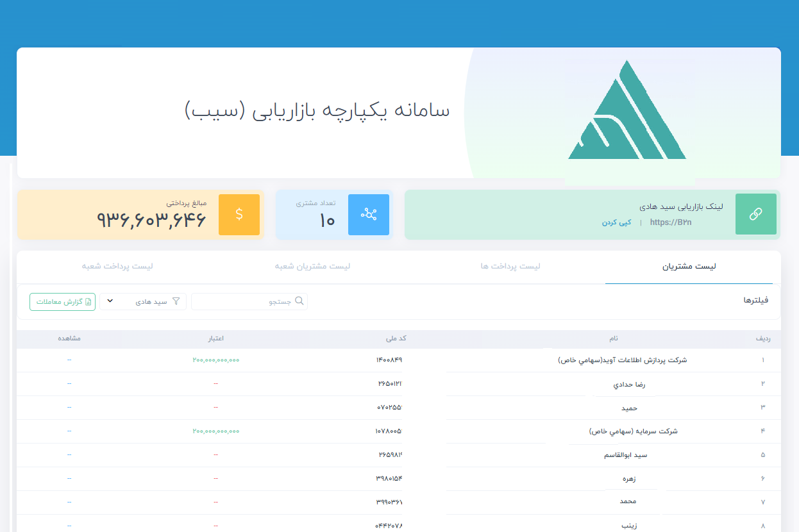Screen dimensions: 799x532
Task: Select the لیست مشتریان tab
Action: click(x=689, y=266)
